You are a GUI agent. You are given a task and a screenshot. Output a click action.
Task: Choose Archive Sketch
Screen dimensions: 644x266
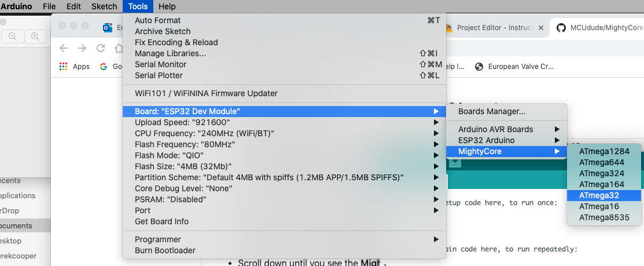coord(284,31)
